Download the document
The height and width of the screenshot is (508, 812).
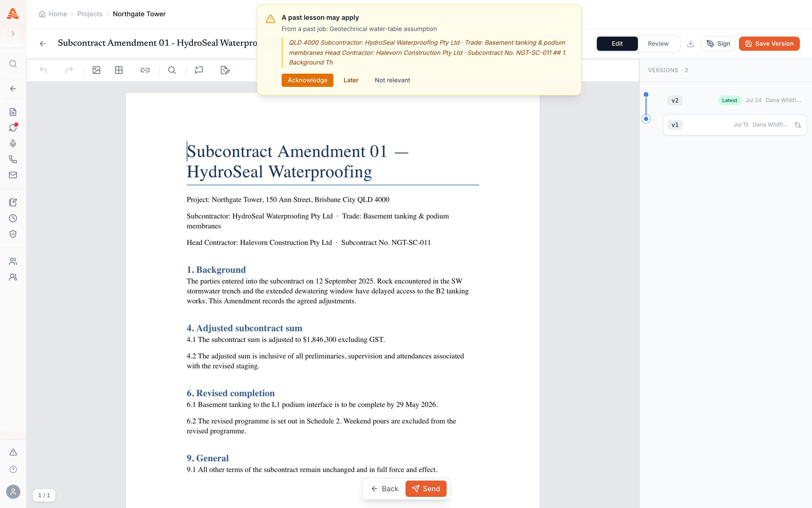(x=690, y=44)
